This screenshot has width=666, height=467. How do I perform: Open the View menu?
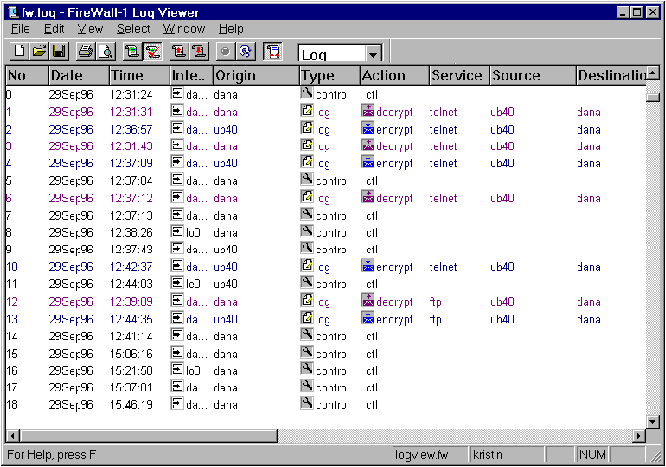(89, 29)
